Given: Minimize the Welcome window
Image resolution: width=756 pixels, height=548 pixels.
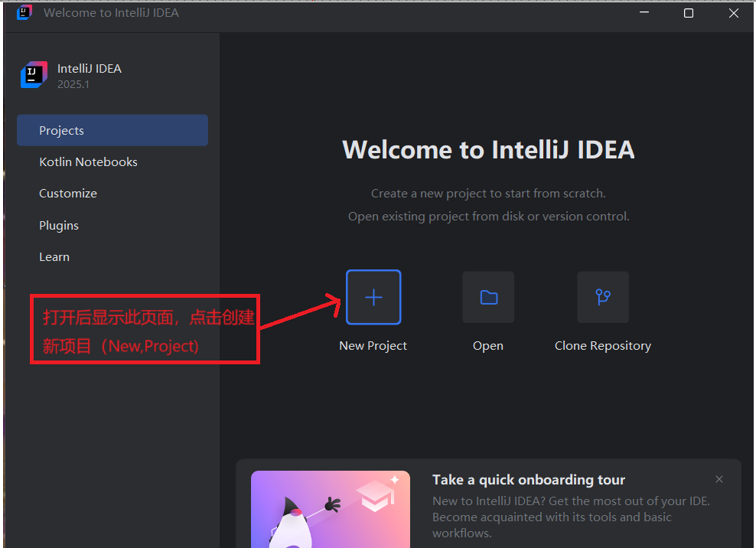Looking at the screenshot, I should pos(644,12).
